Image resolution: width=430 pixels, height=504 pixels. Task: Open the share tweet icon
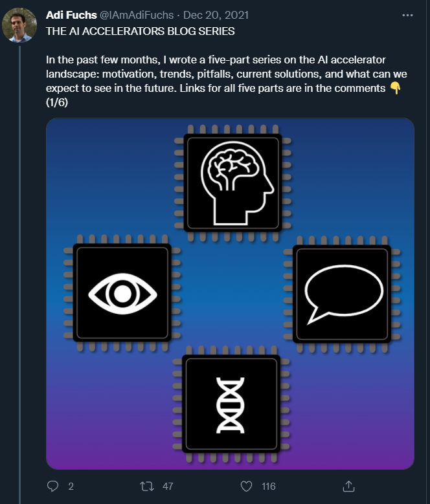348,485
